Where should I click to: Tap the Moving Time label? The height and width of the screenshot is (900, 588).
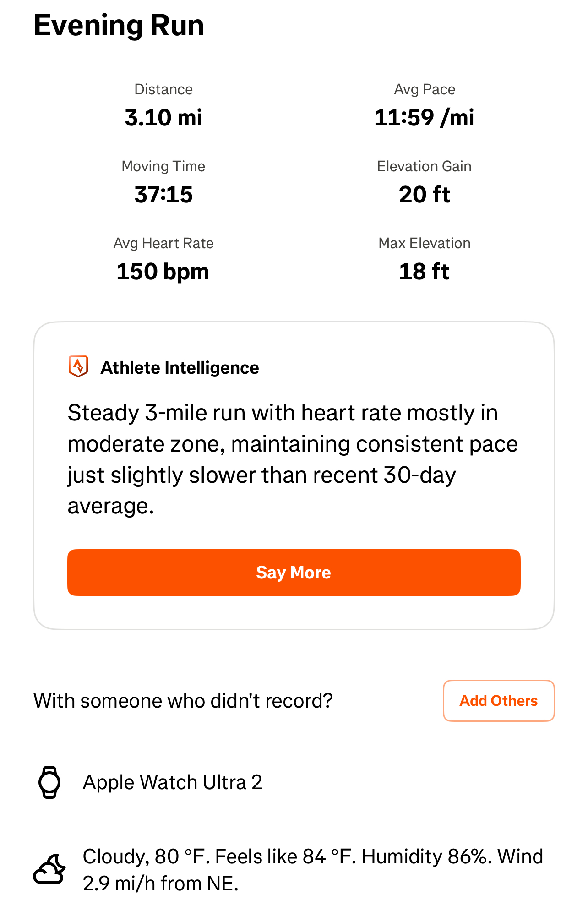pyautogui.click(x=163, y=166)
